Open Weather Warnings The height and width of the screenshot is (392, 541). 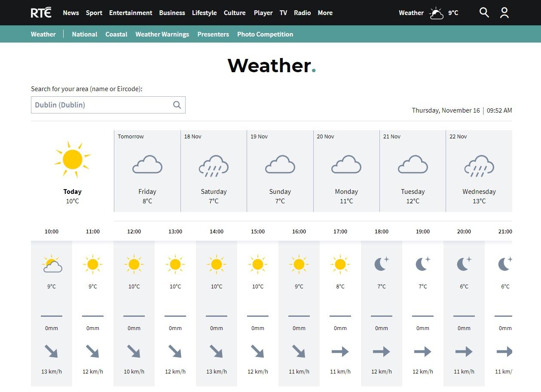(x=162, y=34)
